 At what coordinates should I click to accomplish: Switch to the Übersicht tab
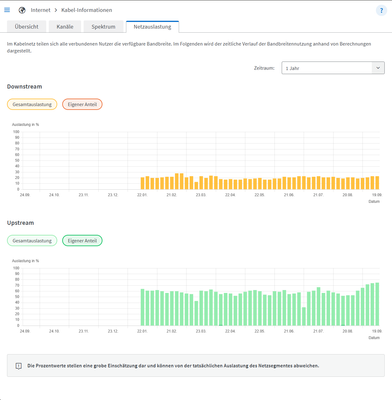tap(27, 27)
